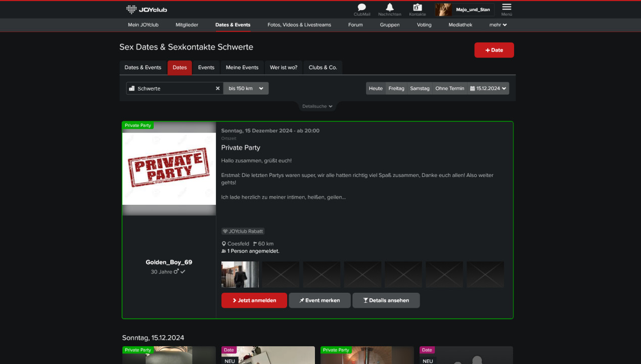Screen dimensions: 641x364
Task: Switch to the Events tab
Action: 206,67
